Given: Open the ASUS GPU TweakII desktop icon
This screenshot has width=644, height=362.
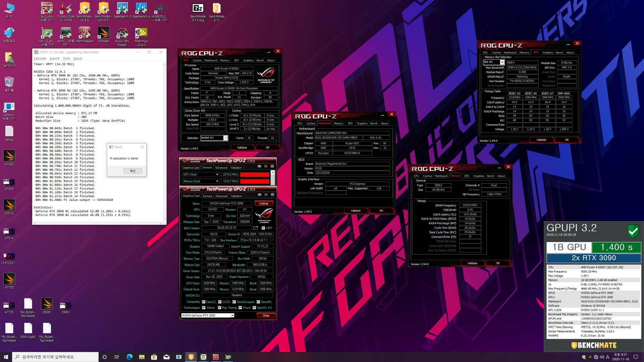Looking at the screenshot, I should coord(122,37).
